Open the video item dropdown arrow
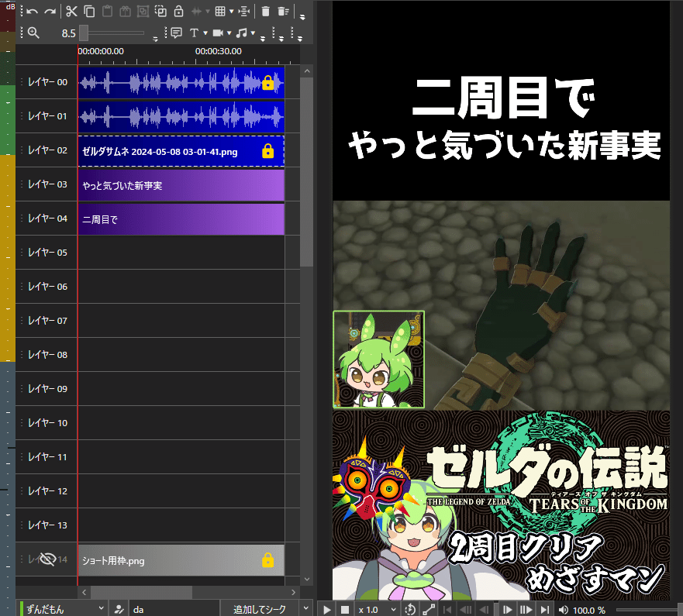683x616 pixels. [x=229, y=33]
